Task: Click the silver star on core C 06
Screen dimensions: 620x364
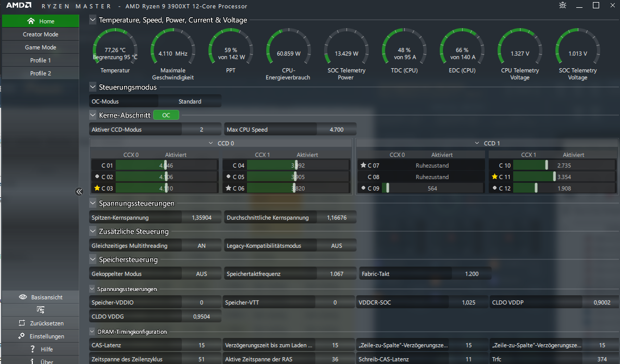Action: (x=228, y=188)
